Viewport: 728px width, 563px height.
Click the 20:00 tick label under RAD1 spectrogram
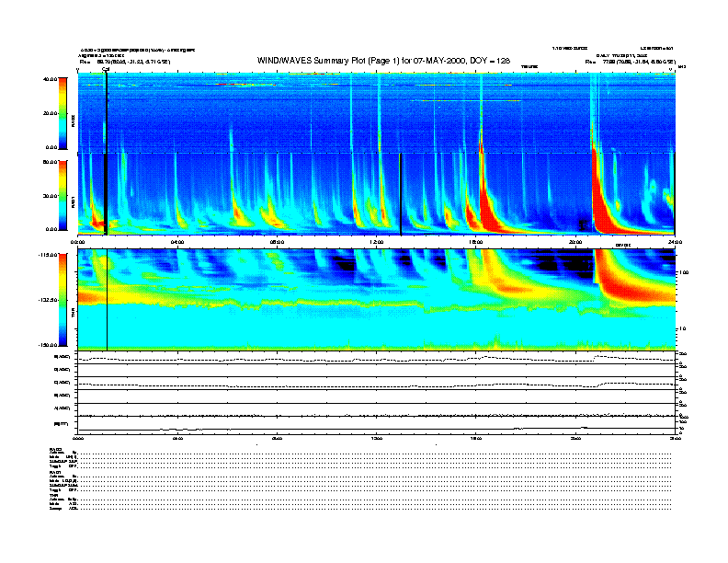pos(575,242)
